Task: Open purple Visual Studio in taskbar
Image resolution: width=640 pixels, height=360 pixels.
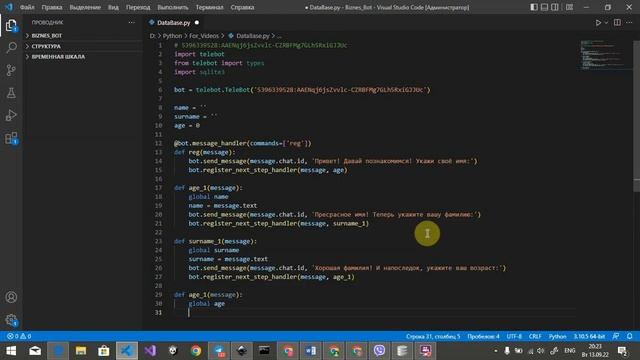Action: click(x=150, y=351)
